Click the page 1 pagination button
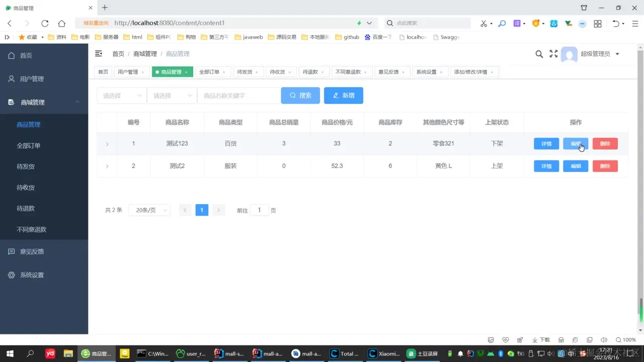Image resolution: width=644 pixels, height=362 pixels. point(202,210)
